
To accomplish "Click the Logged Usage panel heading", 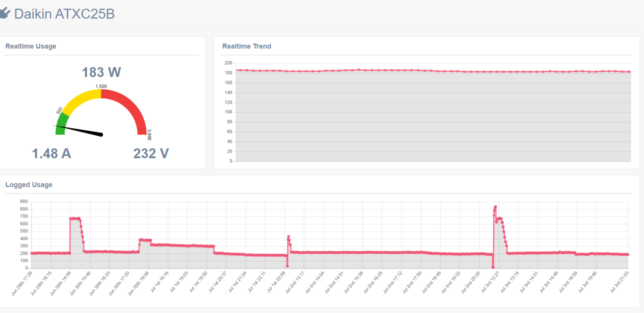I will coord(29,185).
